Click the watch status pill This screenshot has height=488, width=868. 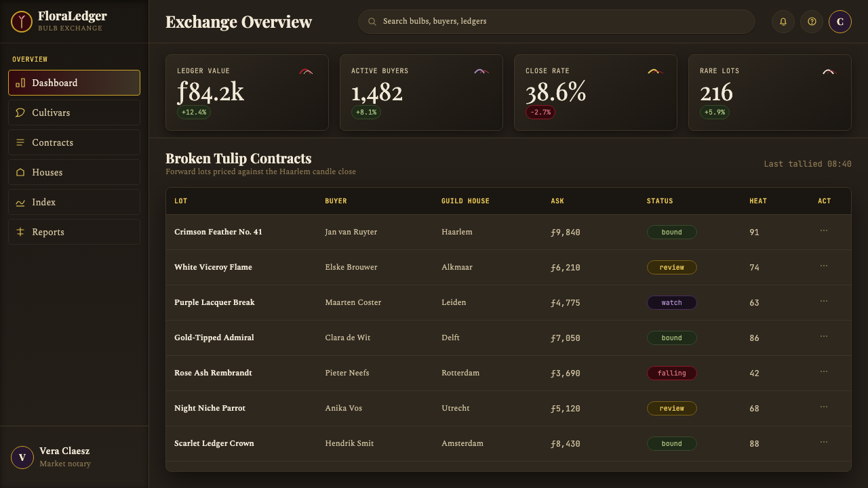671,302
